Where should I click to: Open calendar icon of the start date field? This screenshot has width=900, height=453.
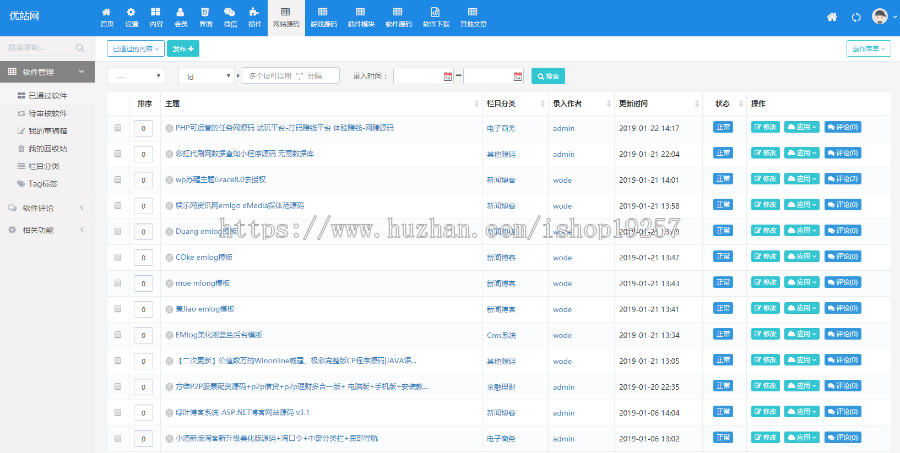click(x=448, y=76)
